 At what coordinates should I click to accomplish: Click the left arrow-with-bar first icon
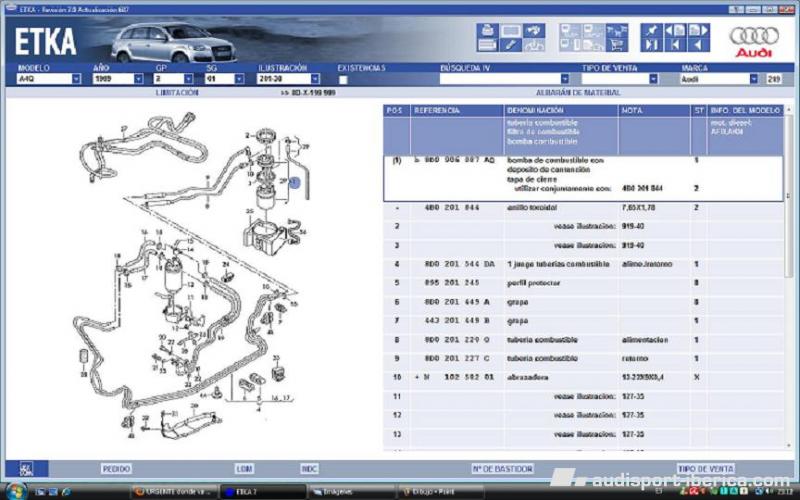675,45
